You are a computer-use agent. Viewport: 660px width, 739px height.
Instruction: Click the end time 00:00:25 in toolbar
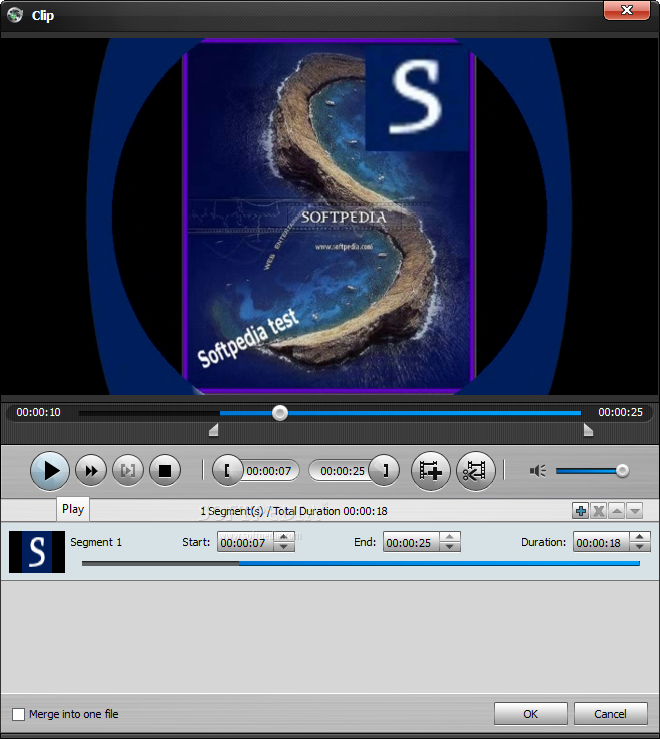342,471
